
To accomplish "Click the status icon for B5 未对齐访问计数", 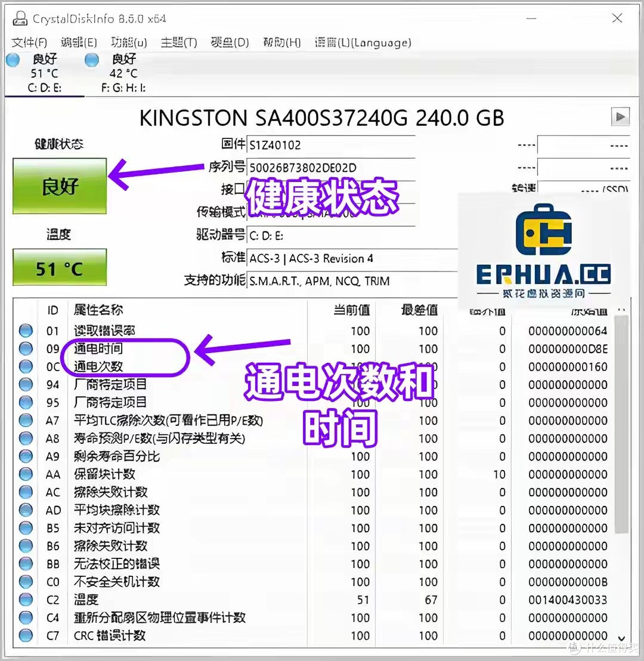I will tap(26, 528).
